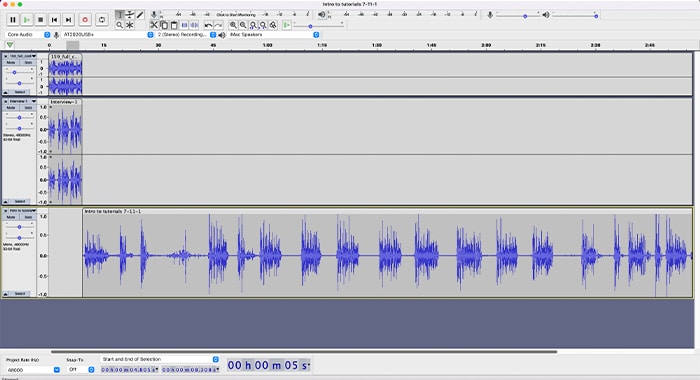Click the green timeline options triangle
Viewport: 700px width, 380px height.
(10, 45)
